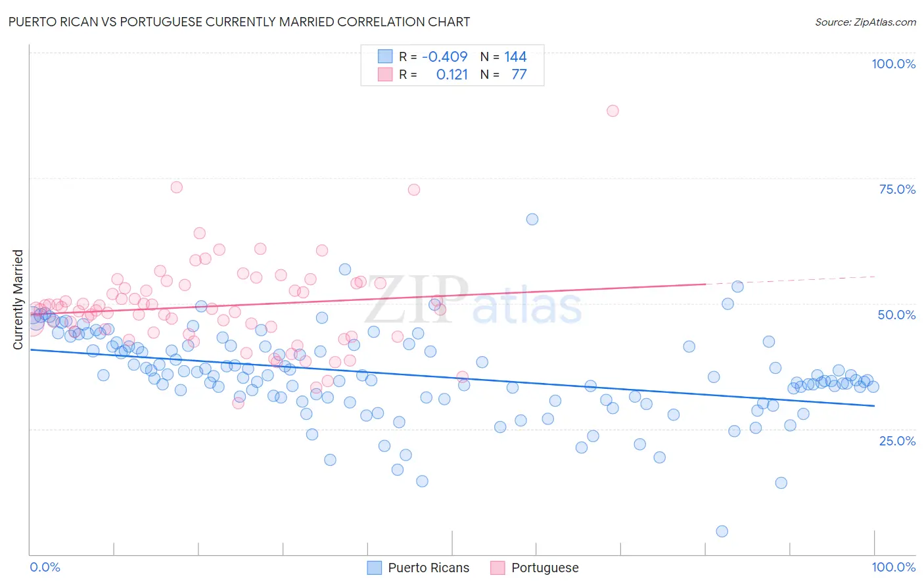The image size is (924, 586).
Task: Click the -0.409 correlation value
Action: click(445, 56)
